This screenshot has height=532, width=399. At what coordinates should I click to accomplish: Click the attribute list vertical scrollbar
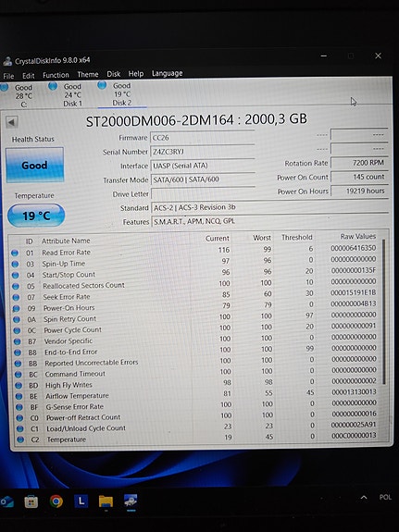coord(383,312)
